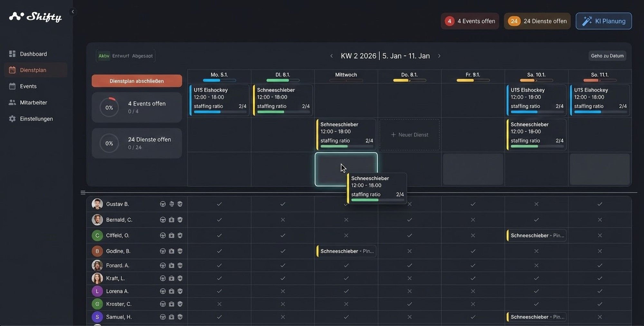Viewport: 644px width, 326px height.
Task: Click staffing progress bar on Monday's Eishockey shift
Action: [x=220, y=112]
